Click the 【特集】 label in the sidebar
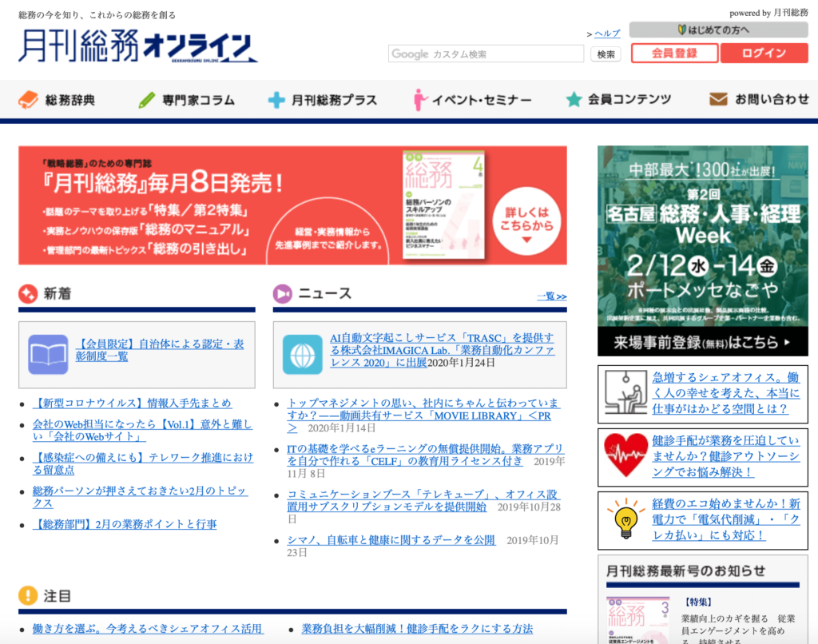 tap(698, 602)
